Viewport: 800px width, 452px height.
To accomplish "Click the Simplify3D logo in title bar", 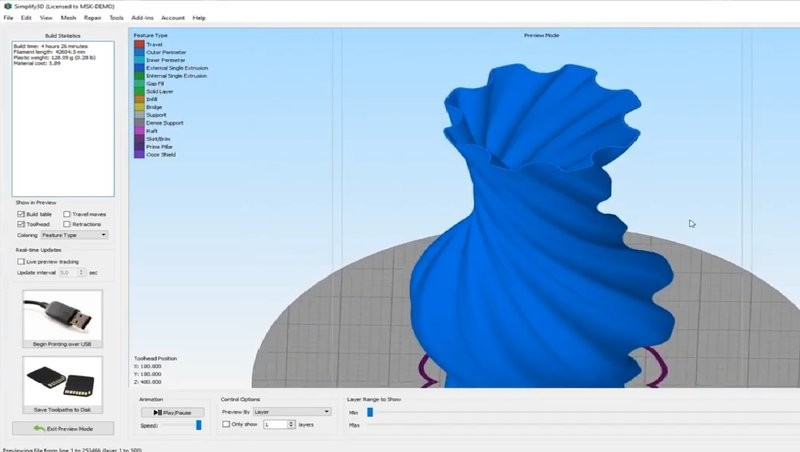I will 6,5.
